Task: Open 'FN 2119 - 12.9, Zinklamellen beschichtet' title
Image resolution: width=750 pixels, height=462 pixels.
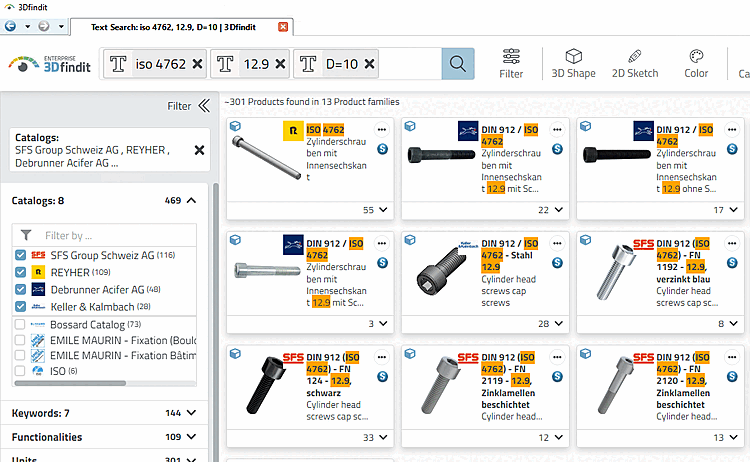Action: tap(510, 381)
